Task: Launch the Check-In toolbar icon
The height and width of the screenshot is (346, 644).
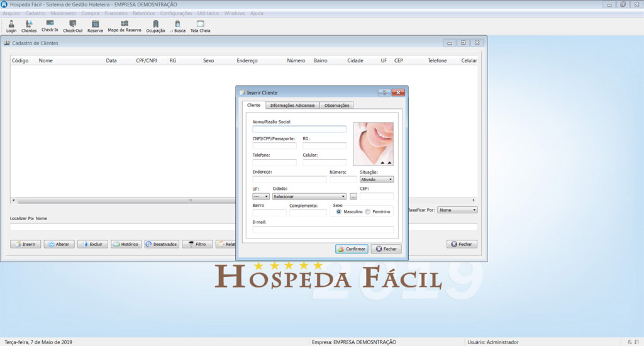Action: pyautogui.click(x=50, y=26)
